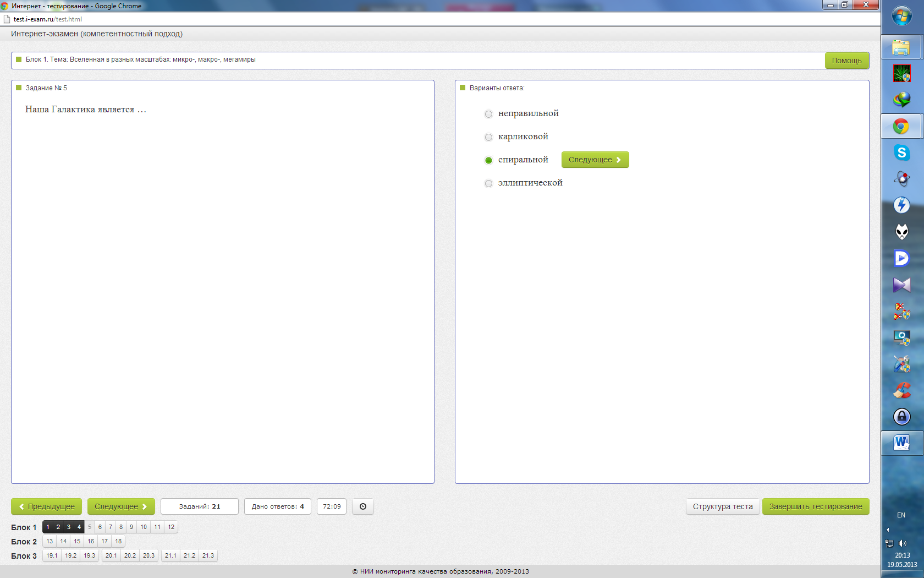Viewport: 924px width, 578px height.
Task: Click the foobar2000 alien-head taskbar icon
Action: (x=901, y=232)
